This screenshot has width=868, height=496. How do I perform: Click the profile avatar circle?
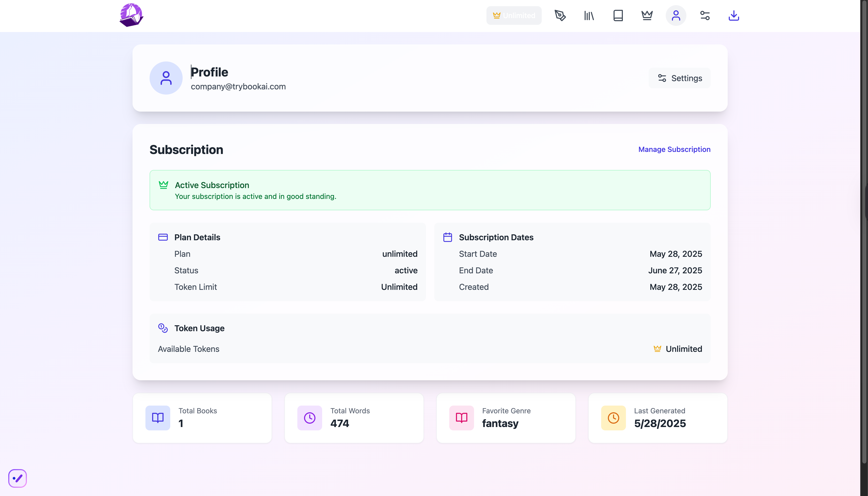coord(166,78)
